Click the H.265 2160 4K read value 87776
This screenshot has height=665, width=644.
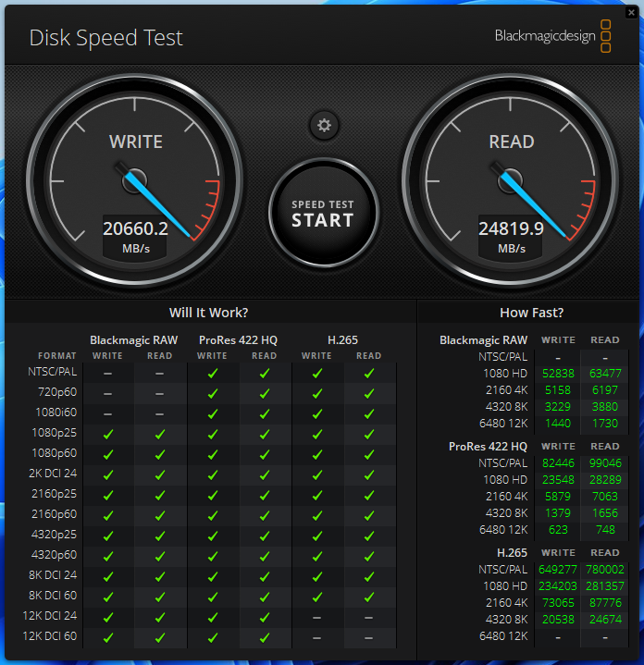pos(605,603)
